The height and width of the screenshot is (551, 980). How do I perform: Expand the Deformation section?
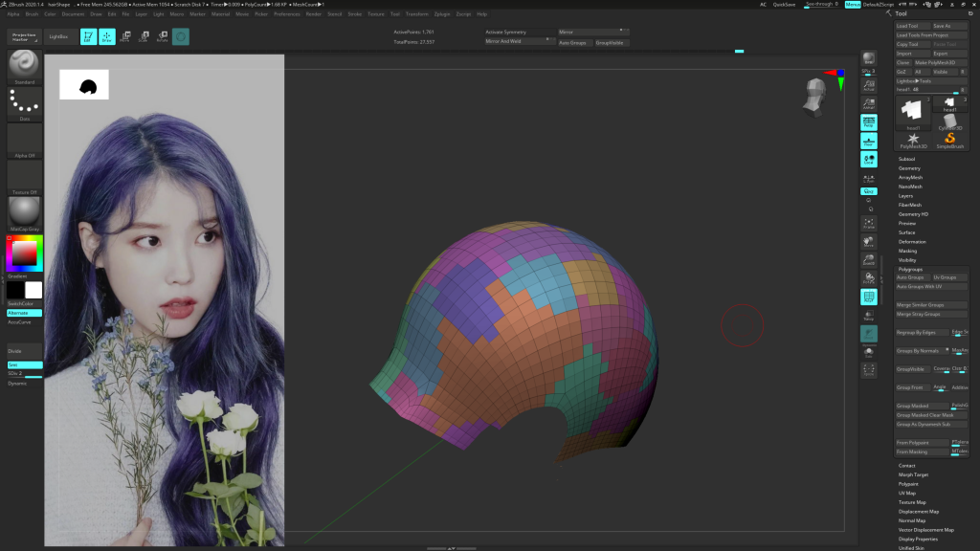[912, 242]
